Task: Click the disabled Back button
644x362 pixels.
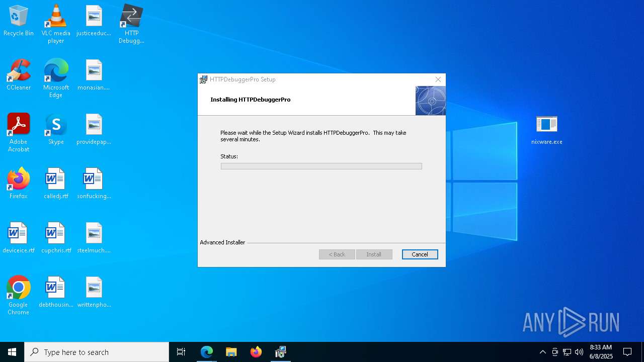Action: [337, 254]
